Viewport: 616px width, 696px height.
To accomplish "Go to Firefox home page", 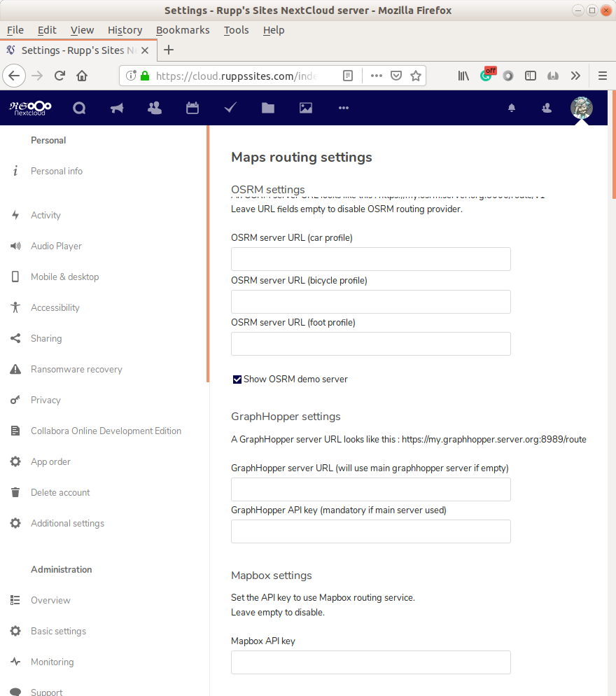I will (82, 76).
